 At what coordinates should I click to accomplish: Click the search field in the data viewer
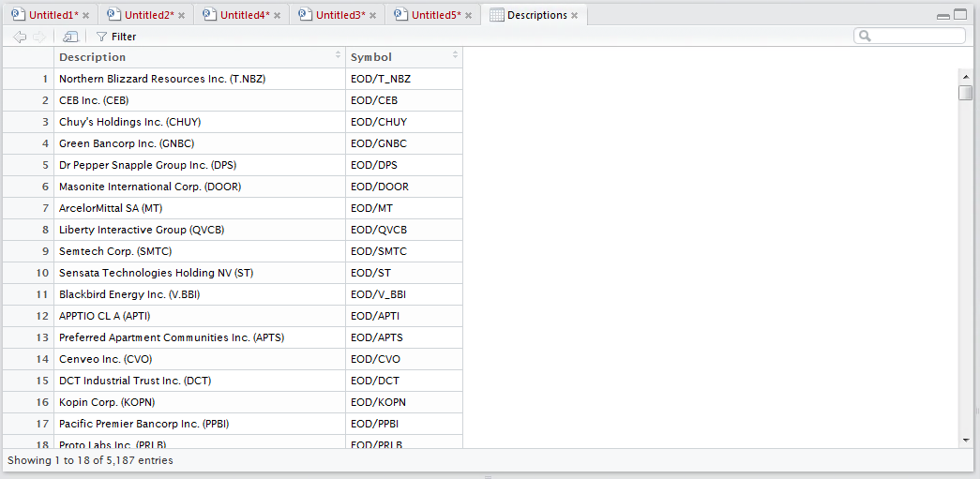click(x=910, y=37)
